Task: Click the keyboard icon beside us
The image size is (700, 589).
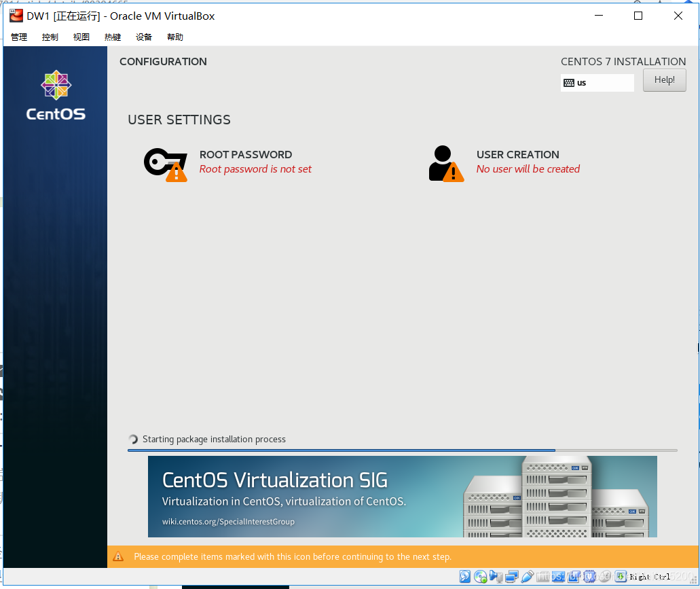Action: click(569, 83)
